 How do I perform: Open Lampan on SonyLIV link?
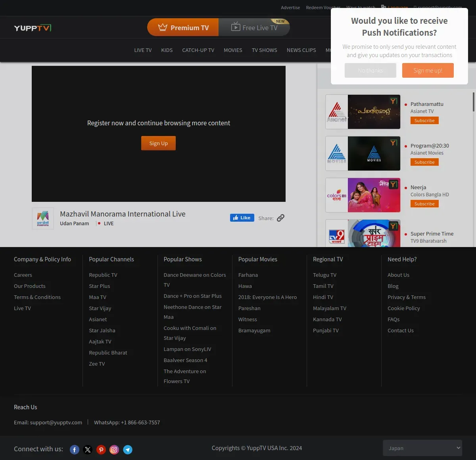click(x=187, y=349)
